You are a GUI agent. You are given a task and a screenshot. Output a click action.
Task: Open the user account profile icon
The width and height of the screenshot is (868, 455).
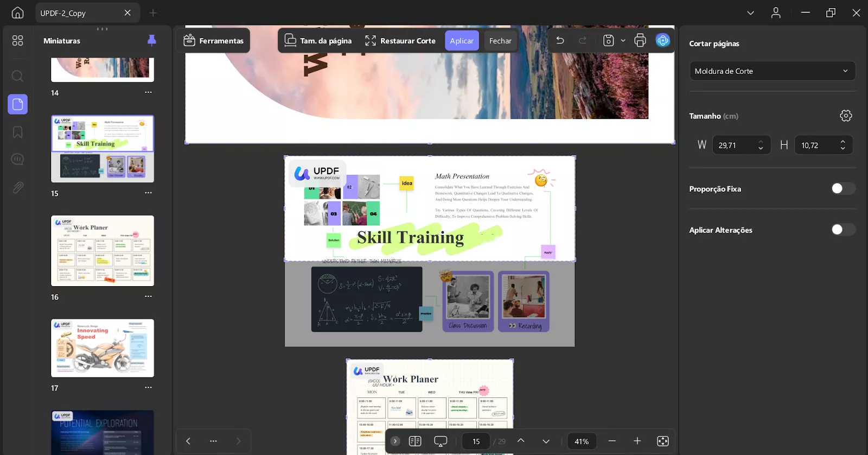[776, 12]
